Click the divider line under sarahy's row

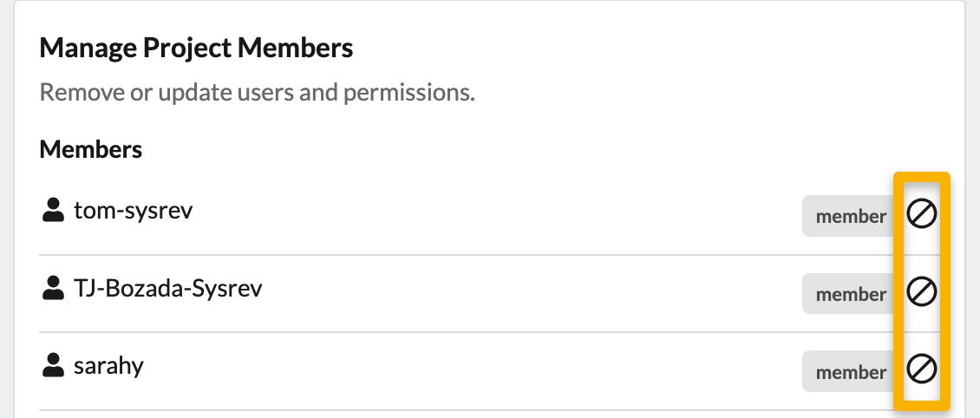click(x=434, y=410)
